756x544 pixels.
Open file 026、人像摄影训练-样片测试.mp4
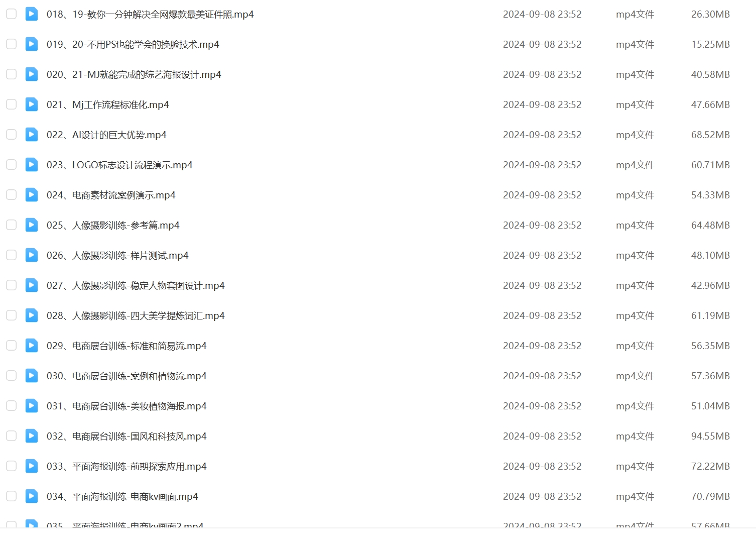point(117,256)
